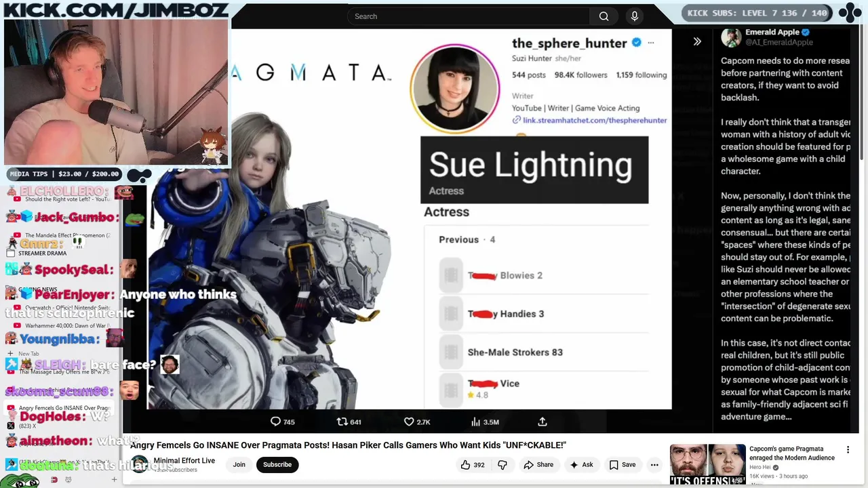Open more actions ellipsis beside Save
Screen dimensions: 868x488
click(654, 464)
